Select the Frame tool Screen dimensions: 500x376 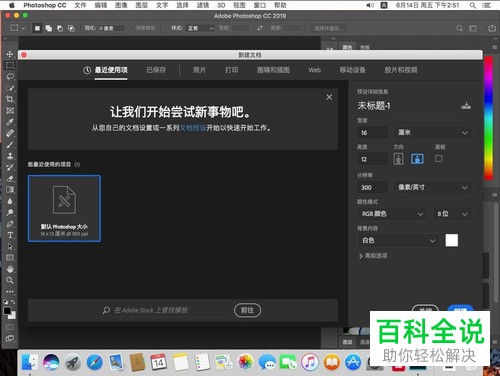(10, 110)
